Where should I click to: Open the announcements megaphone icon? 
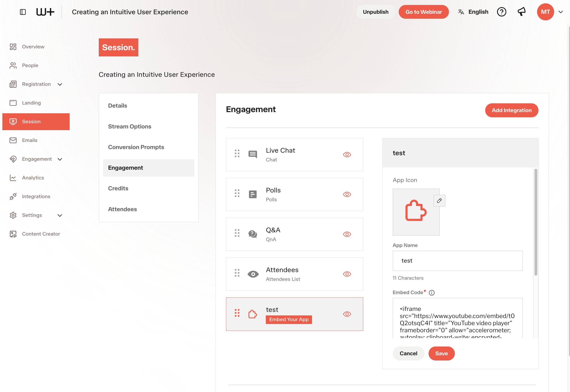pos(521,12)
